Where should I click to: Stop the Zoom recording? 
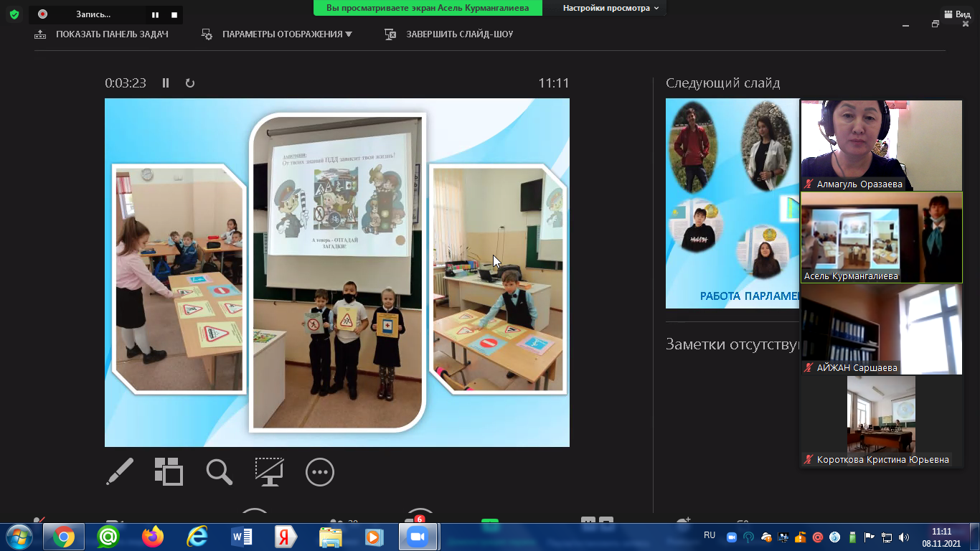(x=174, y=14)
